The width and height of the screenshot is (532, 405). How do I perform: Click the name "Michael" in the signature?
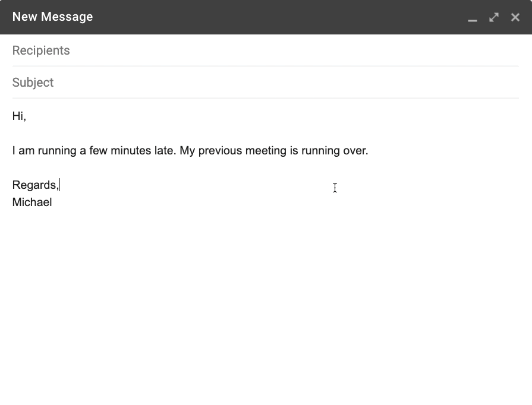click(32, 202)
